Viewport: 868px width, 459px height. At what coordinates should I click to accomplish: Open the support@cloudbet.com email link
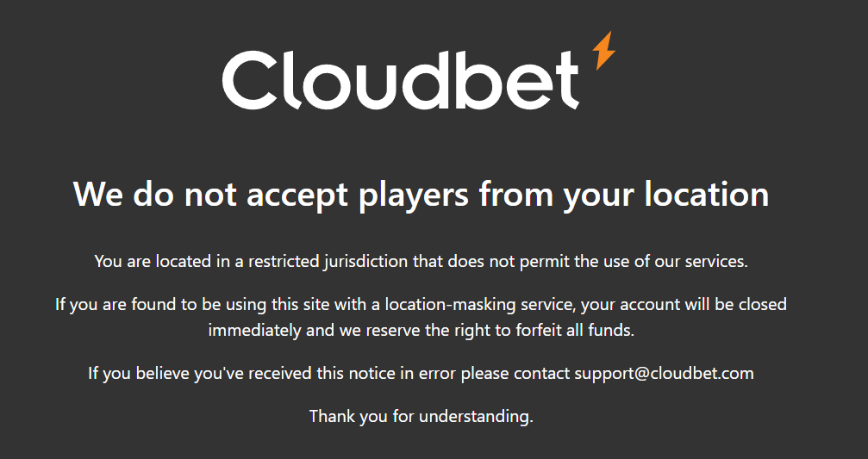664,373
